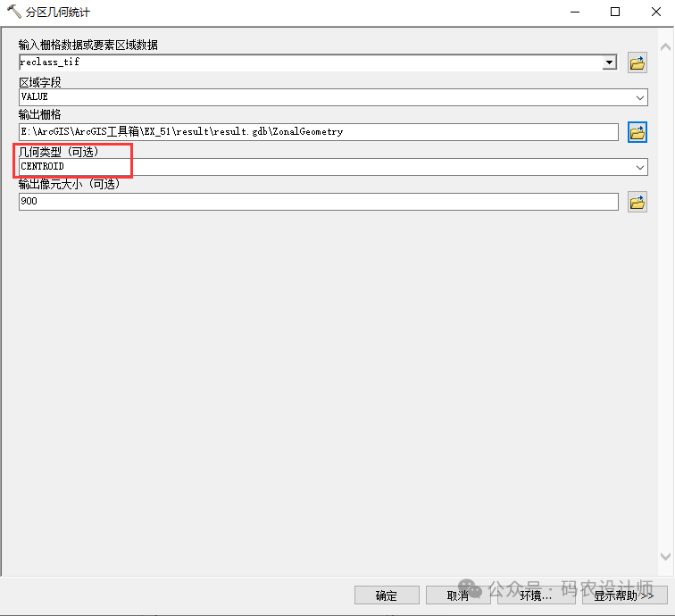Maximize the 分区几何统计 dialog window

point(615,12)
